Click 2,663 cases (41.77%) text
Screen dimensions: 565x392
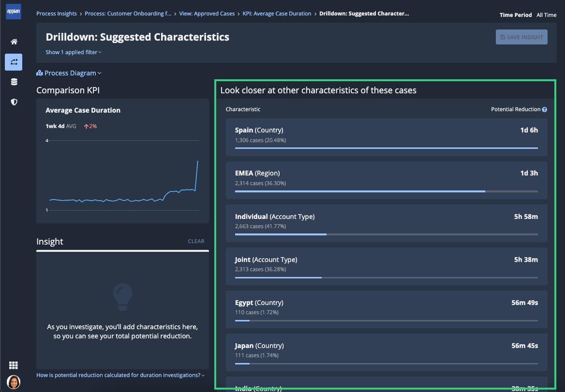(261, 226)
